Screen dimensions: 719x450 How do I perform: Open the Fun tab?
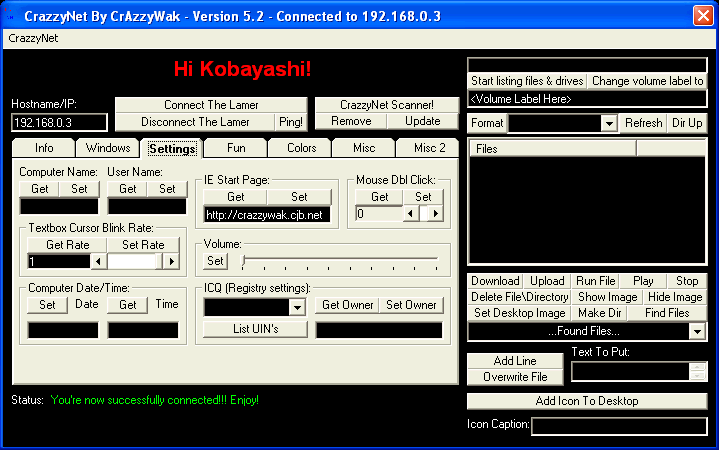[236, 148]
